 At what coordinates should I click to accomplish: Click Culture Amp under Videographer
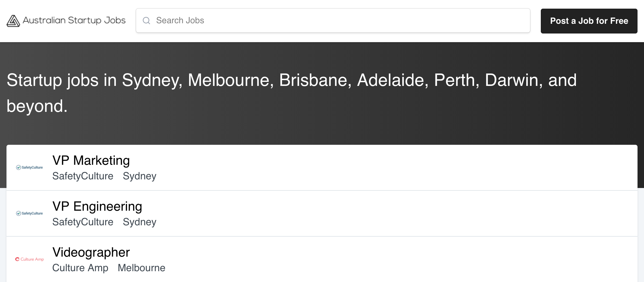80,268
